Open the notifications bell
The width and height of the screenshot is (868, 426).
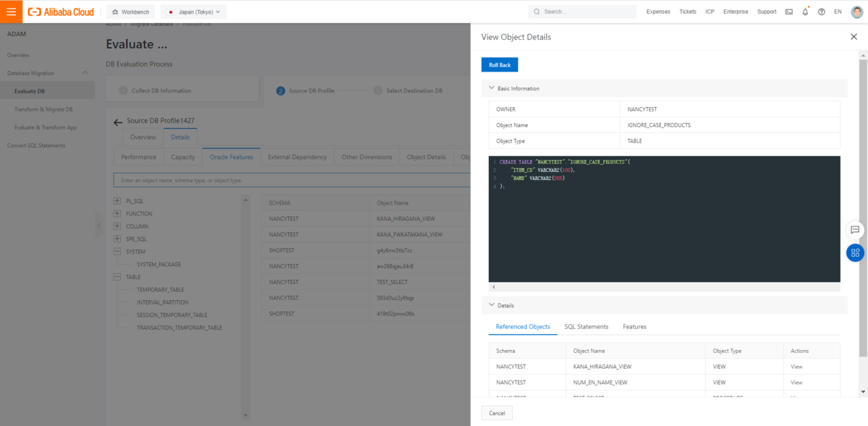pyautogui.click(x=805, y=12)
